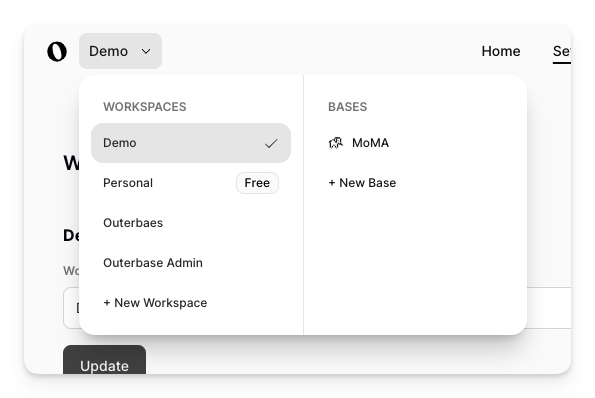Image resolution: width=595 pixels, height=398 pixels.
Task: Click the Outerbase logo icon
Action: tap(57, 51)
